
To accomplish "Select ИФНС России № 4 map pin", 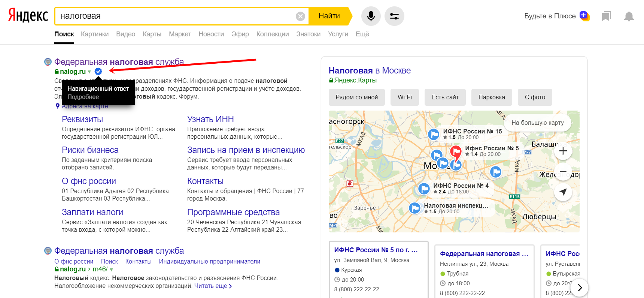I will 423,189.
